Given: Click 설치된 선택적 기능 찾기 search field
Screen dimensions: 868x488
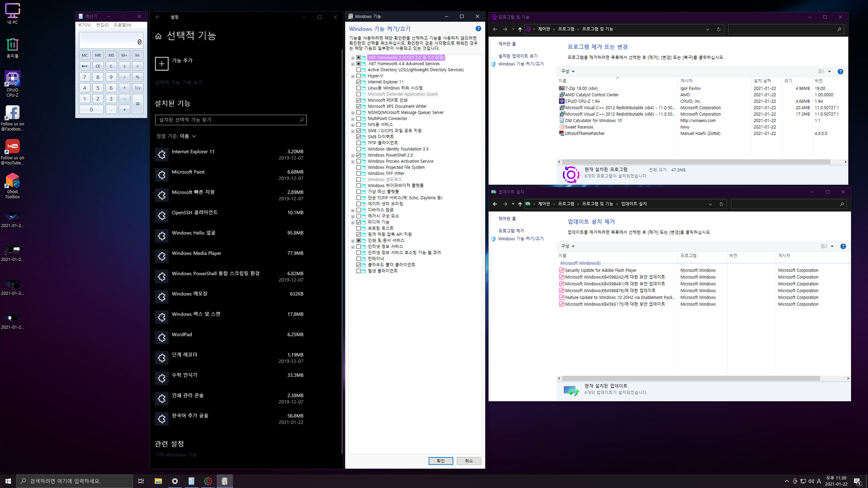Looking at the screenshot, I should [x=231, y=120].
